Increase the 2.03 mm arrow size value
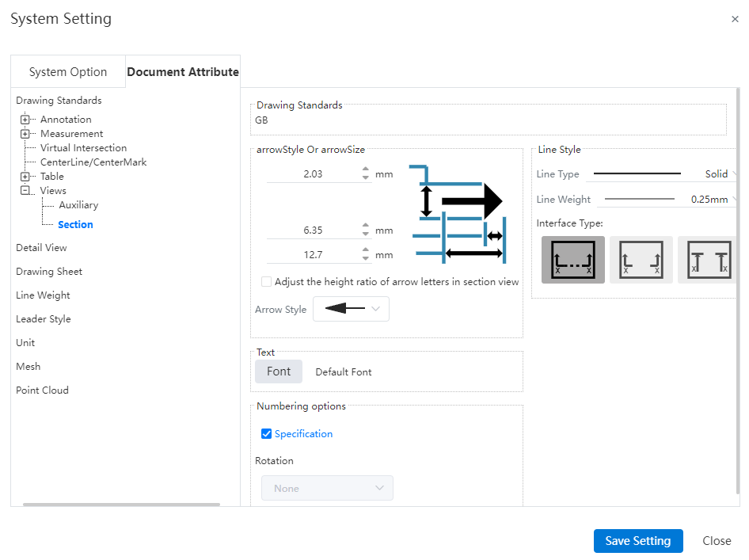 366,170
